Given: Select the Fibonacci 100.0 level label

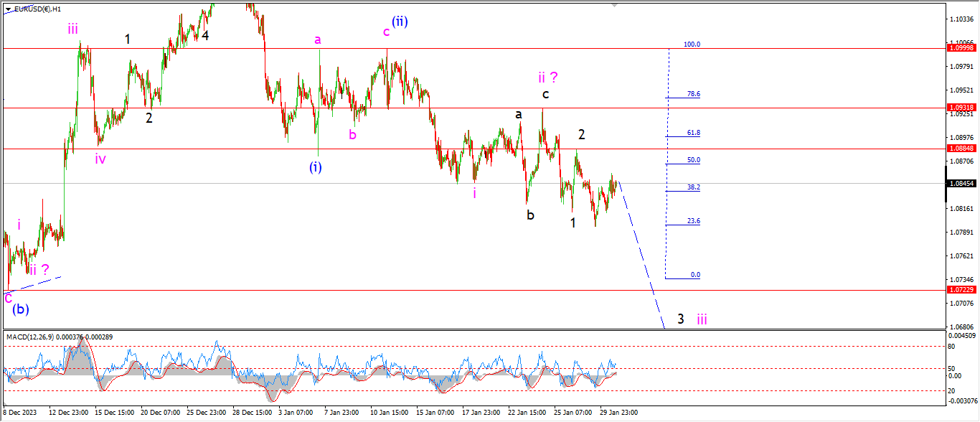Looking at the screenshot, I should coord(691,44).
